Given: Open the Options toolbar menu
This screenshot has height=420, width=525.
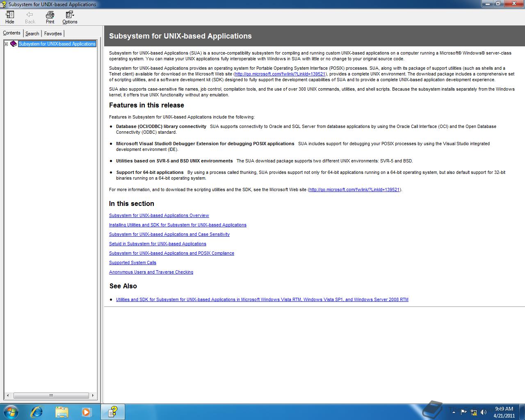Looking at the screenshot, I should click(70, 17).
